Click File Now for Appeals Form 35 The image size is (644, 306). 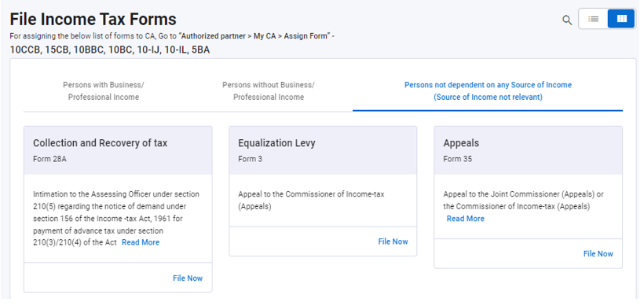coord(598,254)
